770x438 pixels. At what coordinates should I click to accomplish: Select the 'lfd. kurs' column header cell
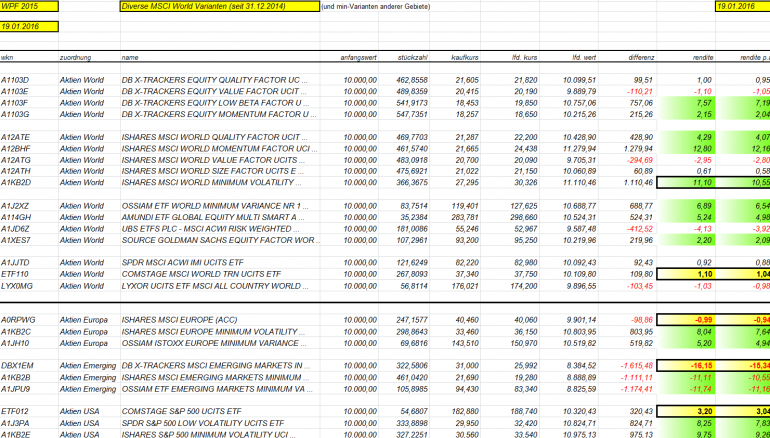point(510,57)
